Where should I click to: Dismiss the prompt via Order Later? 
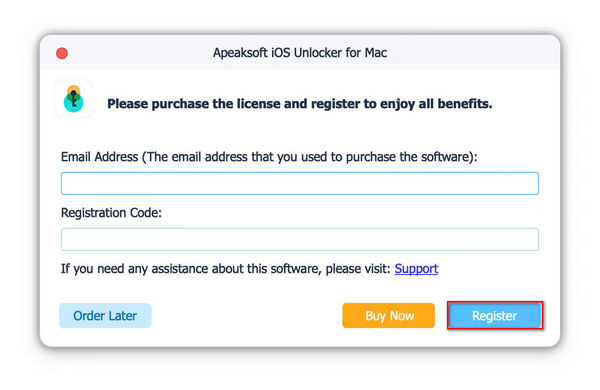tap(105, 316)
